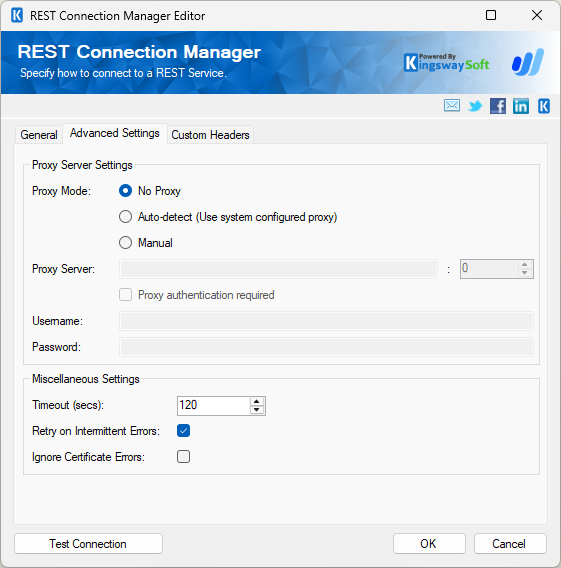Decrease proxy port with down arrow
Viewport: 561px width, 568px height.
524,273
